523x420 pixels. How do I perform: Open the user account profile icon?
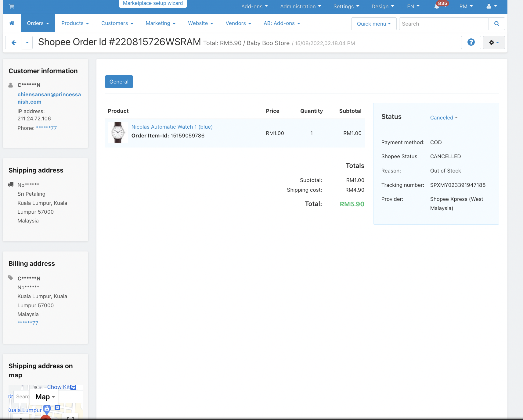point(492,6)
